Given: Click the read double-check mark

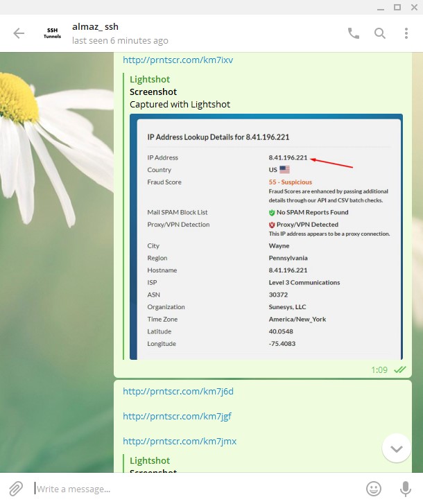Looking at the screenshot, I should [400, 370].
